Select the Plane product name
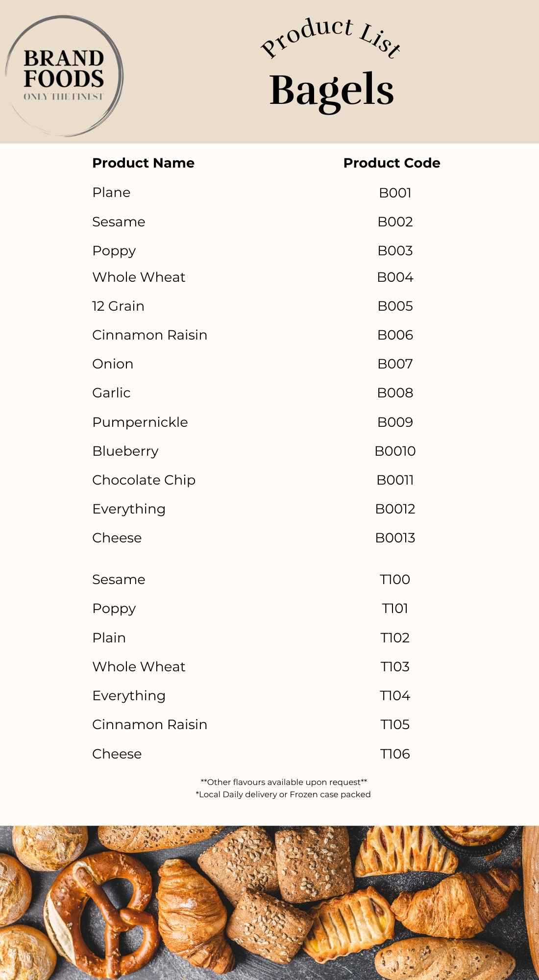Screen dimensions: 539x980 [111, 193]
